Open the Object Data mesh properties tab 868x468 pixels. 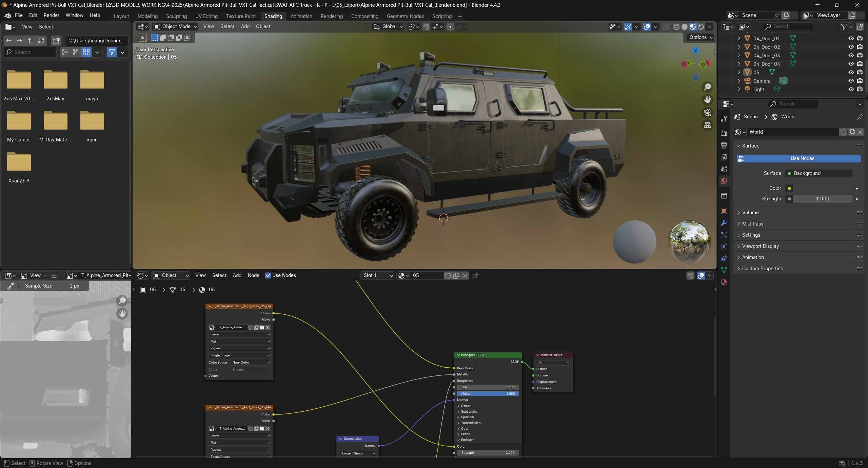724,270
